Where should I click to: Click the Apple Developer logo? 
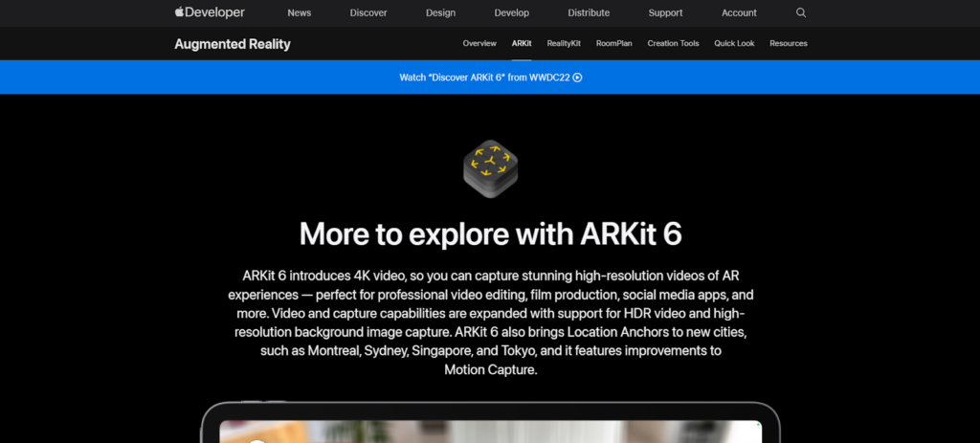[x=210, y=12]
